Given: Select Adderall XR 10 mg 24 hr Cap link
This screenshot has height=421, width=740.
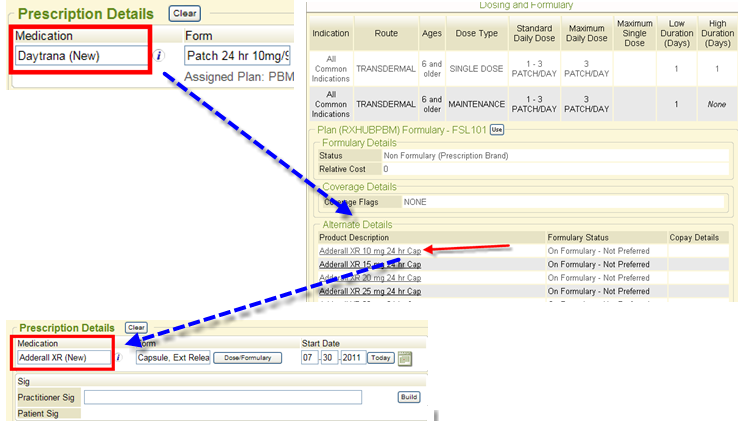Looking at the screenshot, I should point(370,251).
